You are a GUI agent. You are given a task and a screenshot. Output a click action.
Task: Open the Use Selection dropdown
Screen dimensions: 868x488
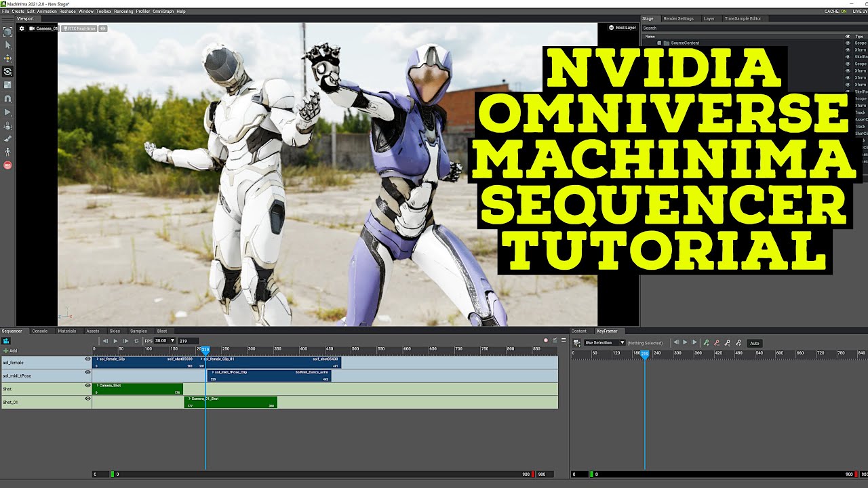pyautogui.click(x=605, y=343)
